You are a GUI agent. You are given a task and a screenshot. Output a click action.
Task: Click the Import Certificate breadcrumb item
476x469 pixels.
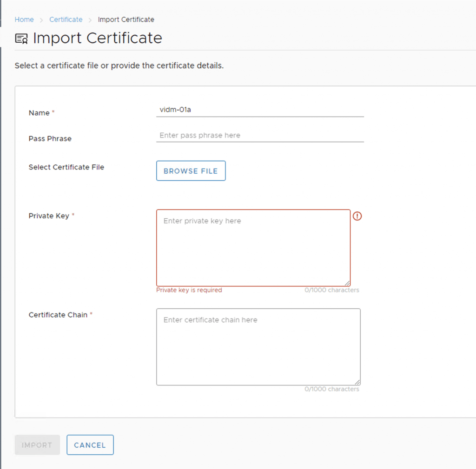tap(126, 20)
